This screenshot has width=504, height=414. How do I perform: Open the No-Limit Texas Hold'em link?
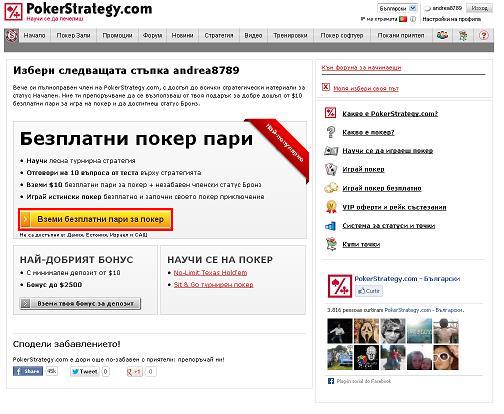click(210, 273)
